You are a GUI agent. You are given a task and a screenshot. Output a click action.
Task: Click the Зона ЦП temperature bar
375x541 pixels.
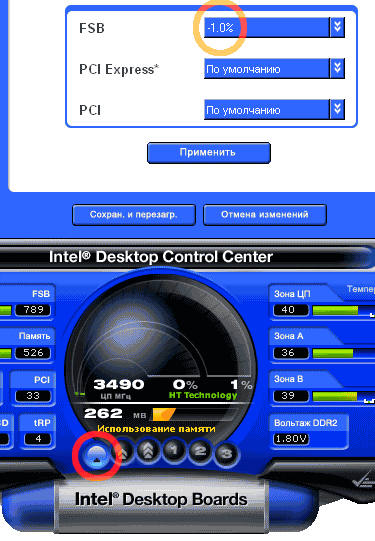[343, 310]
